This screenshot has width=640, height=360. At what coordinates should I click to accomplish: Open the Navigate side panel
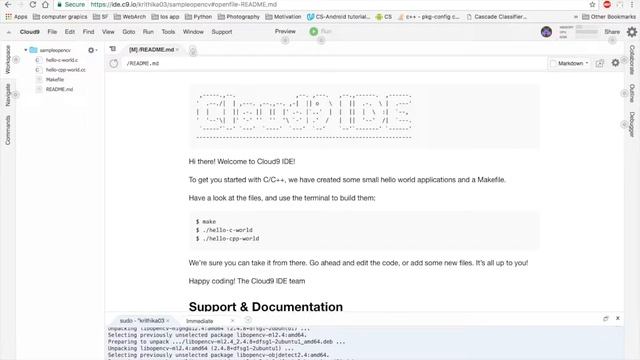coord(8,95)
